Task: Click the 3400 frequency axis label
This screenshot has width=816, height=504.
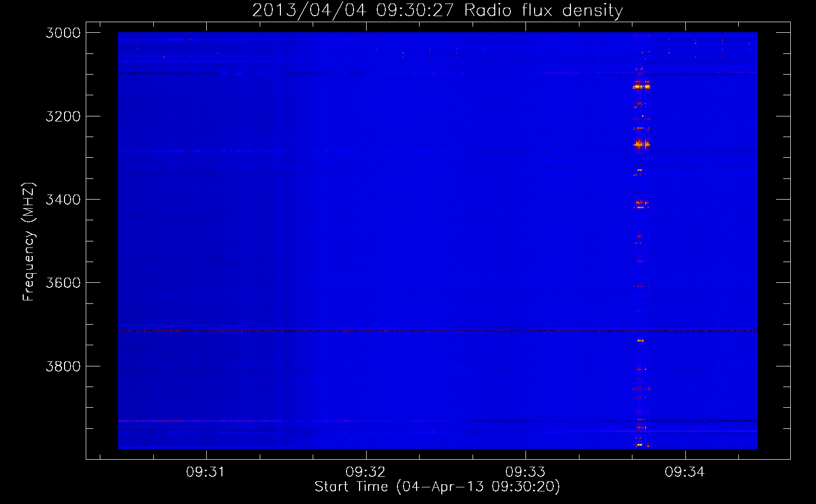Action: pyautogui.click(x=63, y=200)
